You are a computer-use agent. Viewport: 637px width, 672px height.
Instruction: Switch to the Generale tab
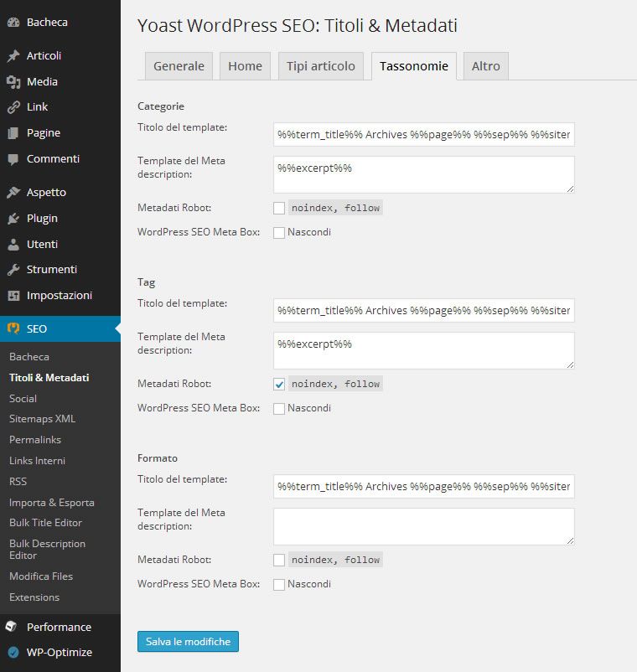click(x=179, y=66)
